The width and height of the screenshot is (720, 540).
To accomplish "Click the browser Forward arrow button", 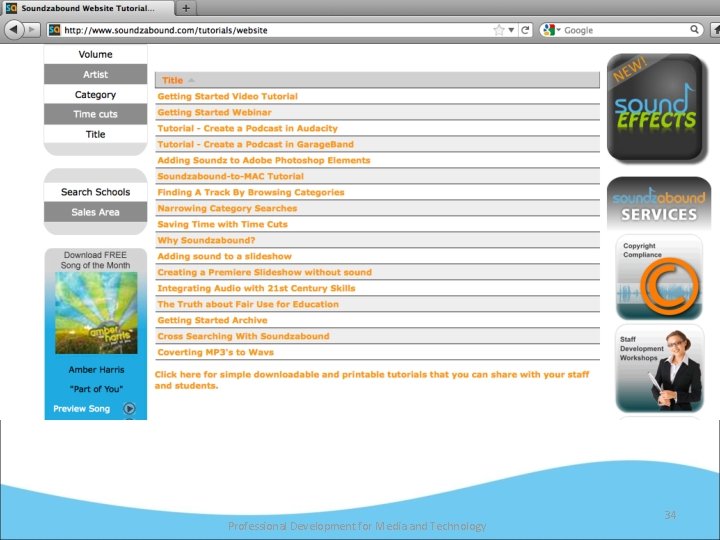I will pyautogui.click(x=31, y=30).
